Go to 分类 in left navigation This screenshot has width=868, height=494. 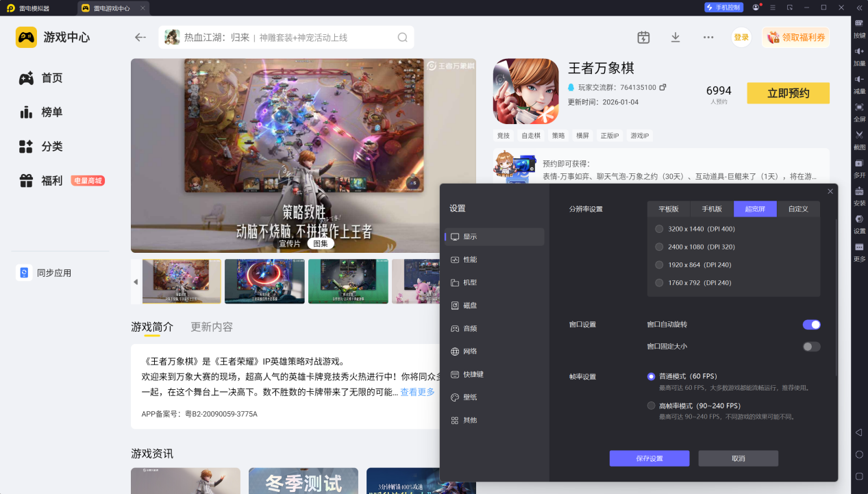[41, 147]
